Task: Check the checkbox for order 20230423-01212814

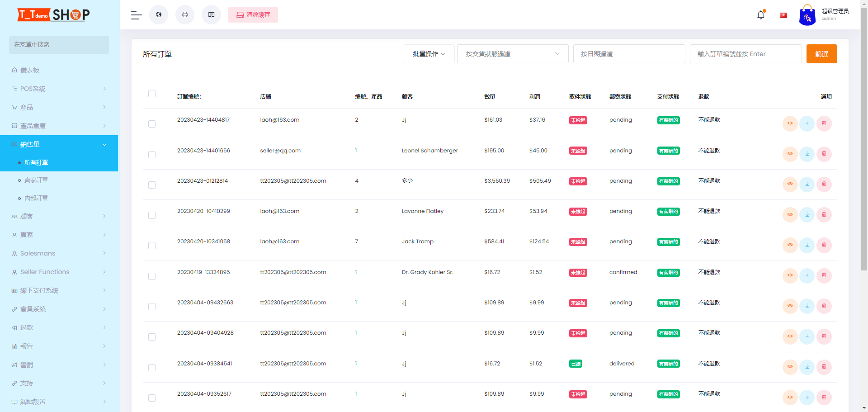Action: (152, 185)
